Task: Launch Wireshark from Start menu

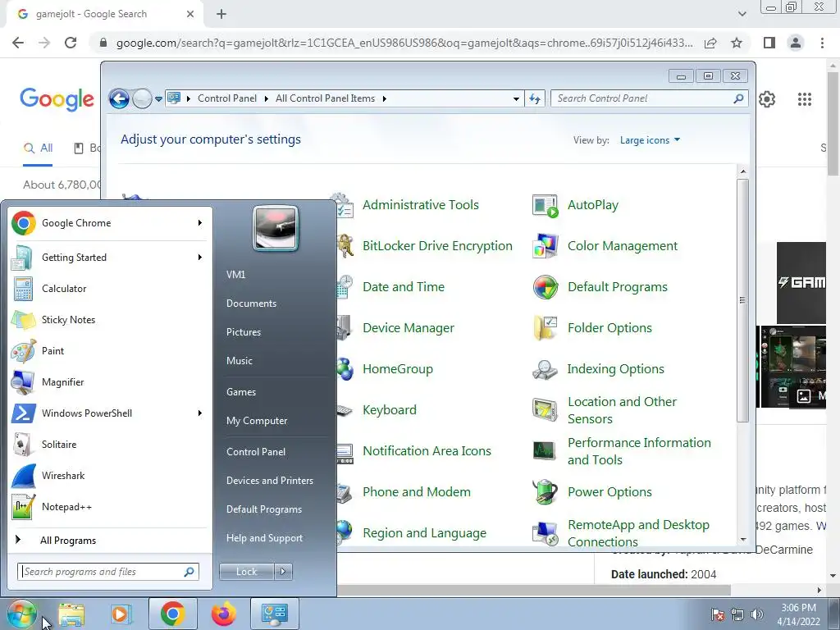Action: pyautogui.click(x=109, y=476)
